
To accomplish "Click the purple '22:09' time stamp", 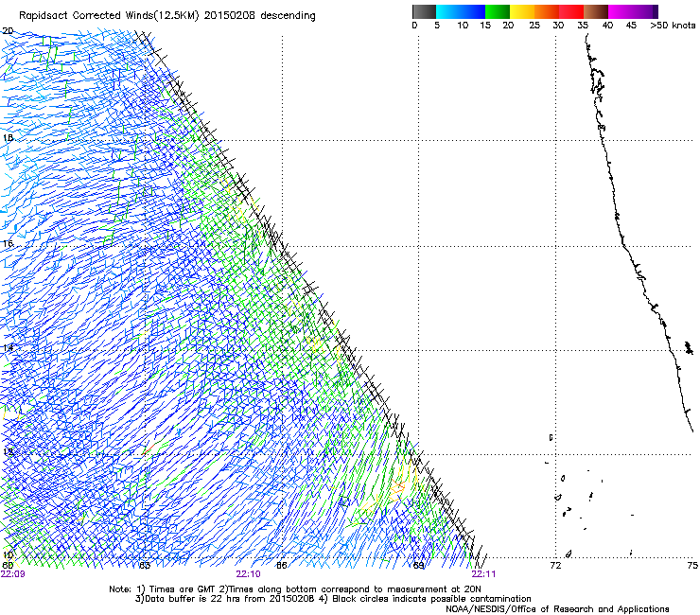I will pyautogui.click(x=13, y=574).
